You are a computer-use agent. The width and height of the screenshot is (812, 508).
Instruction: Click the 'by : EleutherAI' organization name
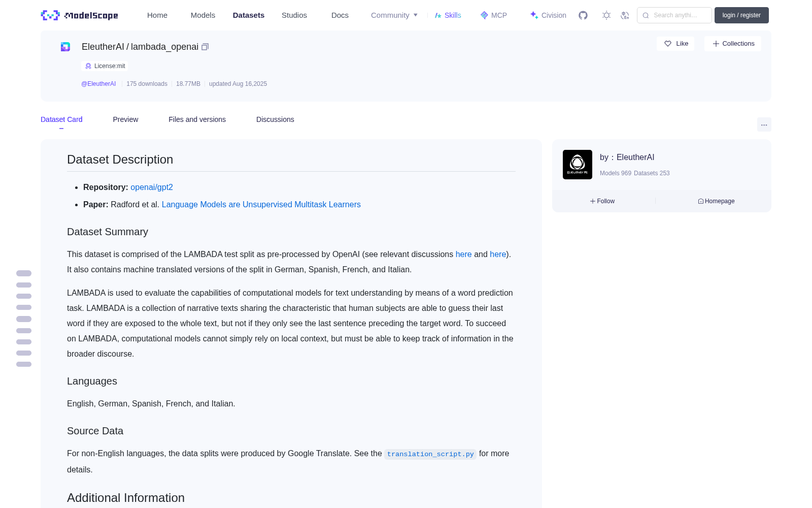(627, 157)
